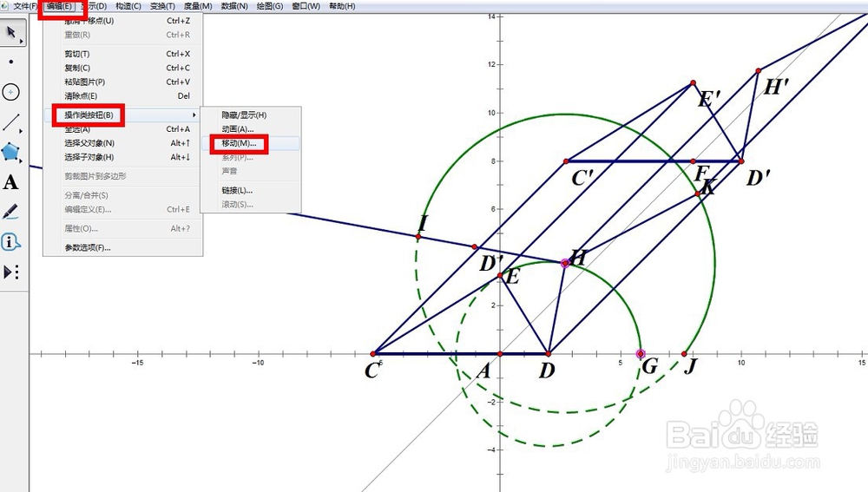This screenshot has width=868, height=492.
Task: Choose 选择子对象(H) in the Edit menu
Action: tap(123, 157)
